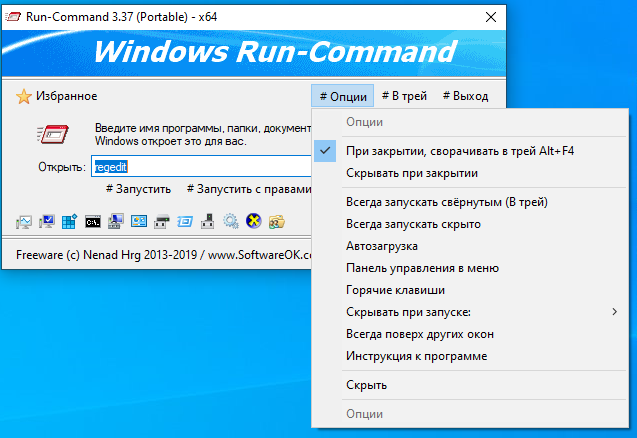Click the System Properties monitor-with-checkmark icon

(x=47, y=222)
